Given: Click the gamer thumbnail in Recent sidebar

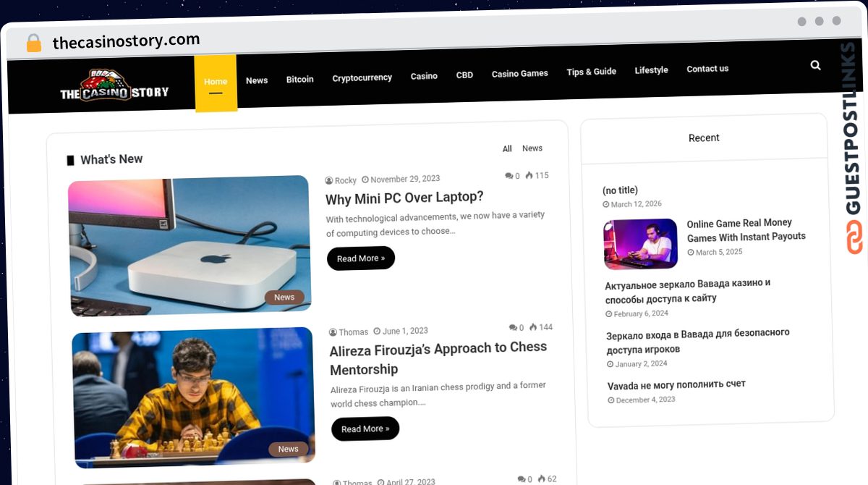Looking at the screenshot, I should tap(640, 244).
